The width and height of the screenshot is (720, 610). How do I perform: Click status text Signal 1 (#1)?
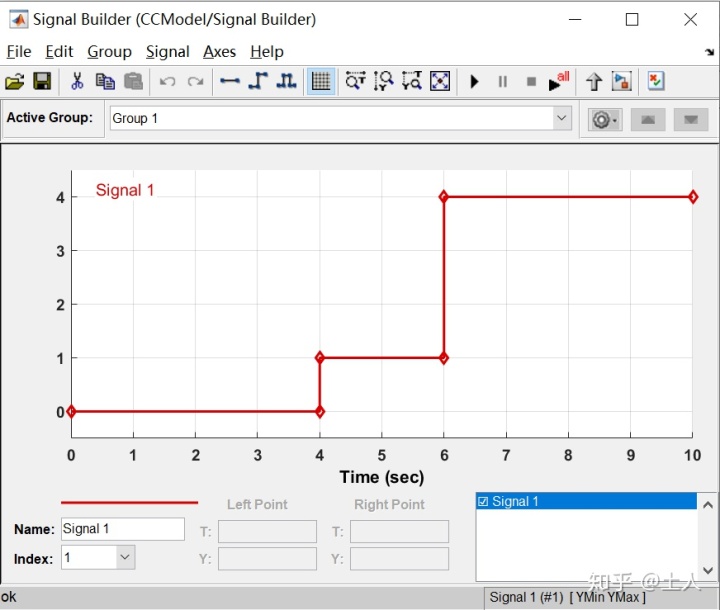(x=526, y=597)
